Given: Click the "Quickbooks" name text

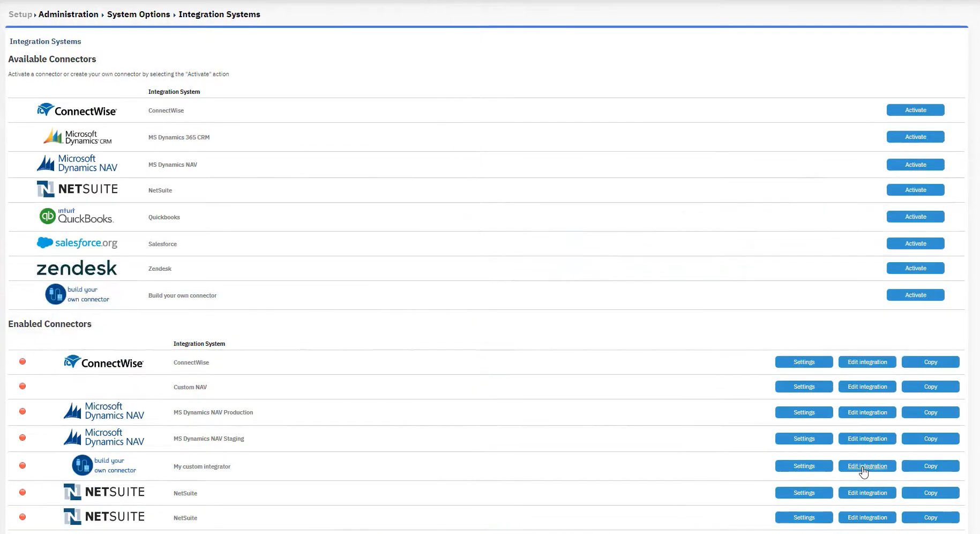Looking at the screenshot, I should click(x=164, y=217).
